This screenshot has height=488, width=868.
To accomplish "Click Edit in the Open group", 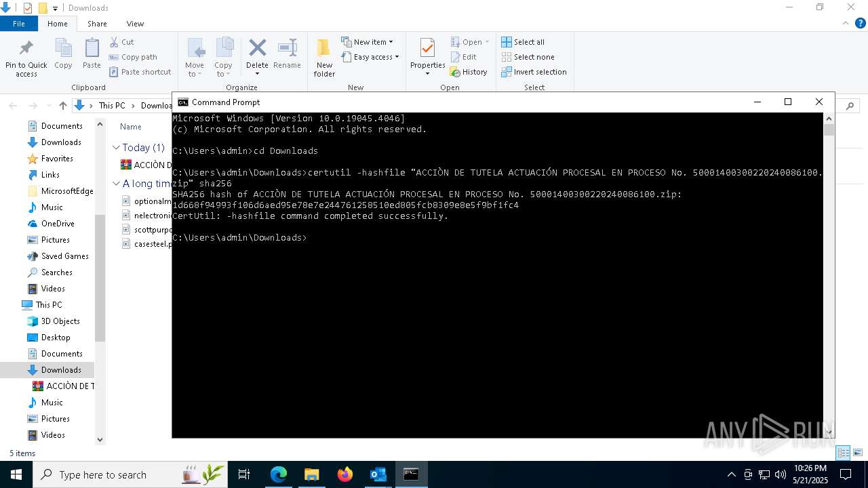I will pyautogui.click(x=464, y=57).
